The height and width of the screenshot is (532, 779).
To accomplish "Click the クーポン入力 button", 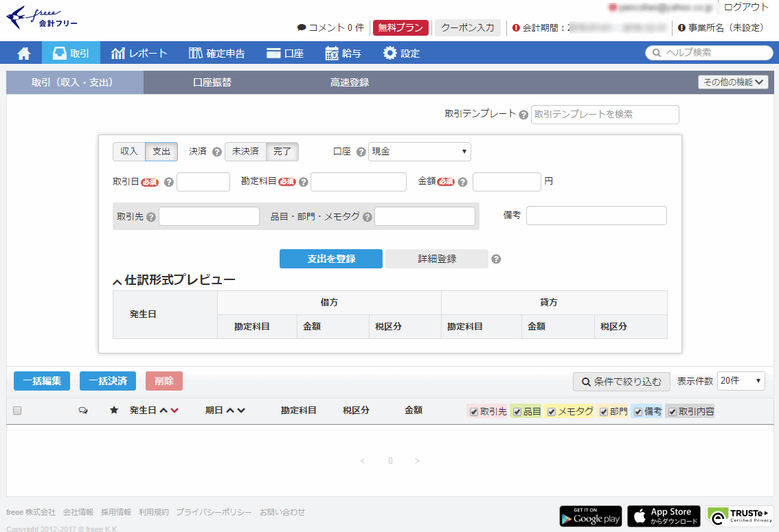I will coord(468,27).
